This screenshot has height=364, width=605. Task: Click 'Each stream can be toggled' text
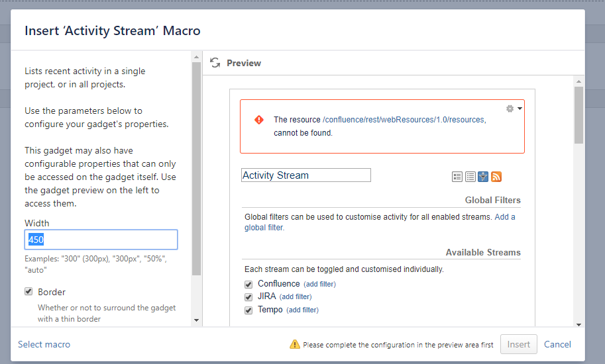point(344,269)
